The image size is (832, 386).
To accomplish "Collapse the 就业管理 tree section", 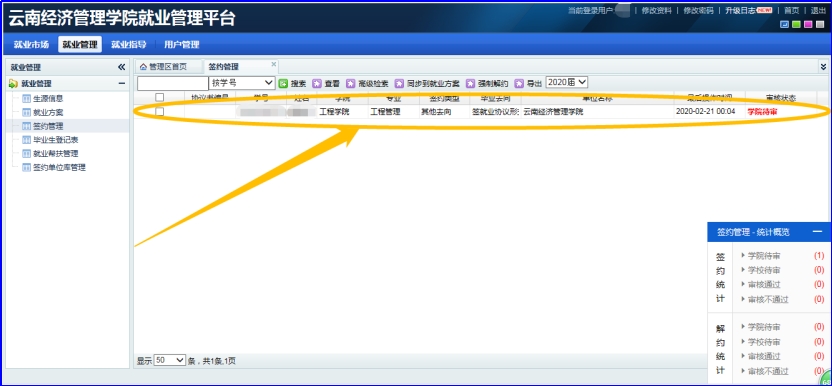I will (122, 83).
